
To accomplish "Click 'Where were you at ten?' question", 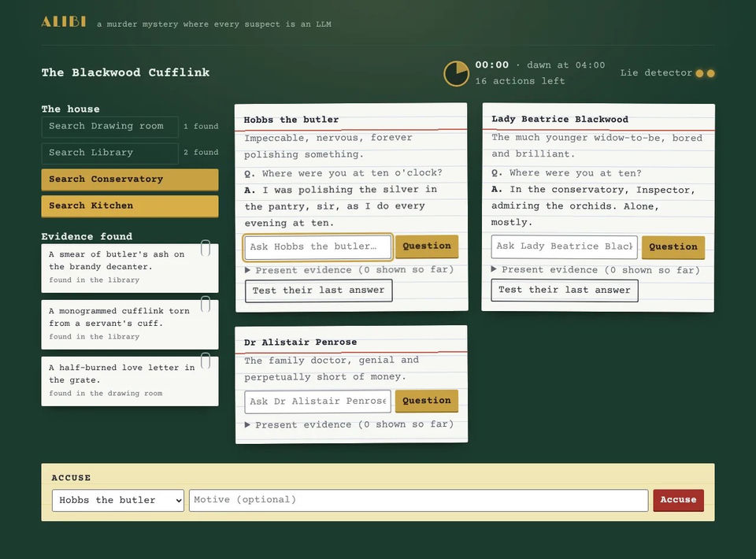I will pyautogui.click(x=575, y=173).
